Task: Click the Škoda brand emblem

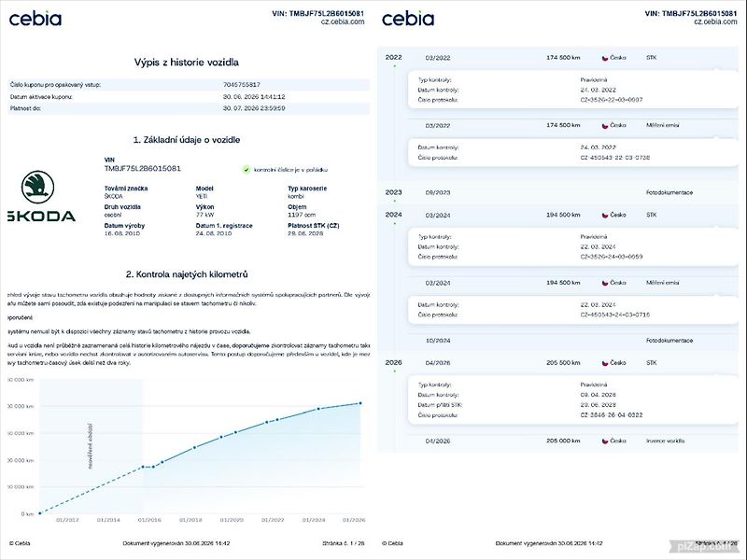Action: (x=37, y=188)
